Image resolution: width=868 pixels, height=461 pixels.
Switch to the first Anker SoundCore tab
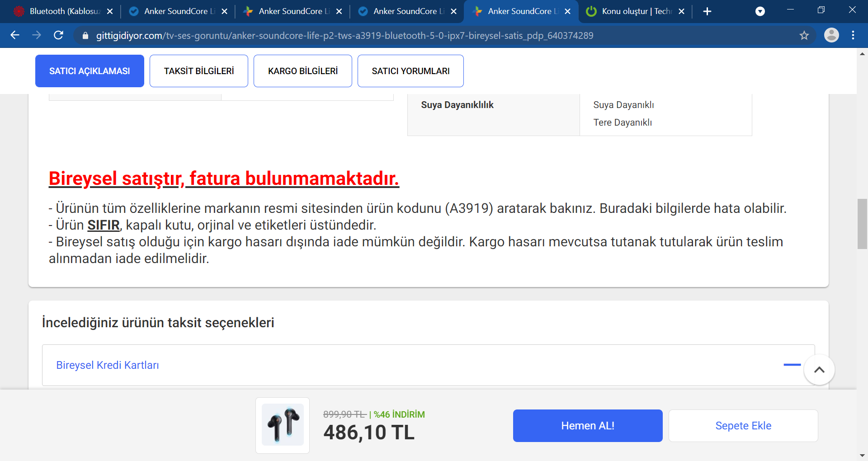point(177,11)
